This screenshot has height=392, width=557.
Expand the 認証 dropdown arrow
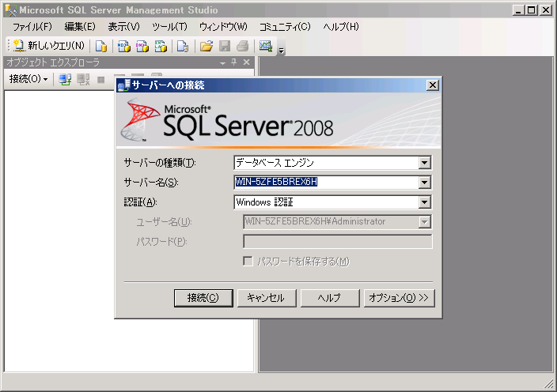point(425,202)
